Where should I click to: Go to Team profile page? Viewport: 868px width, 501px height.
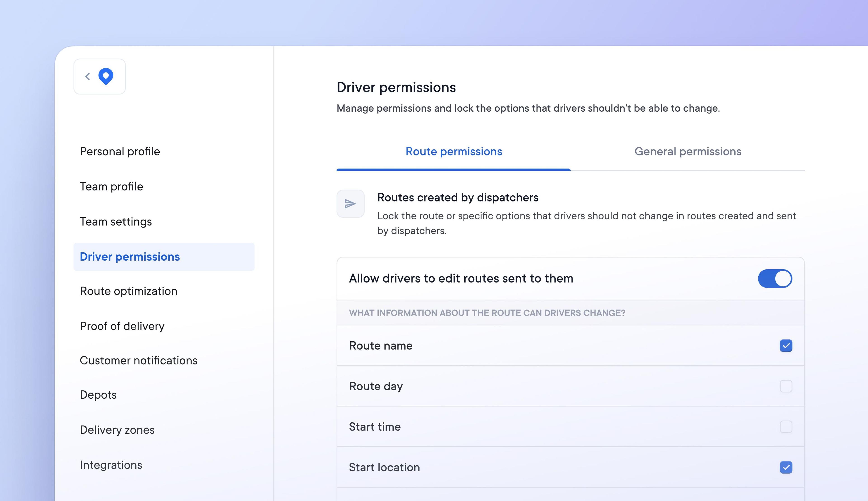112,187
